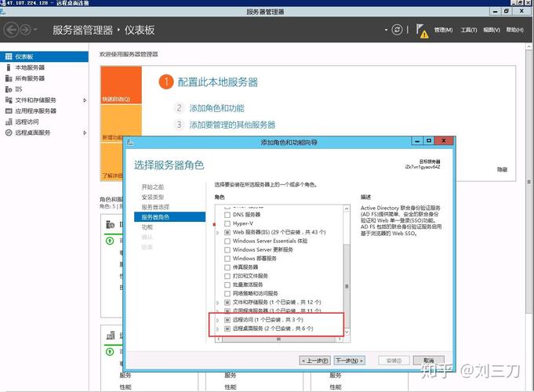Click main window vertical scrollbar
This screenshot has width=534, height=392.
coord(529,180)
